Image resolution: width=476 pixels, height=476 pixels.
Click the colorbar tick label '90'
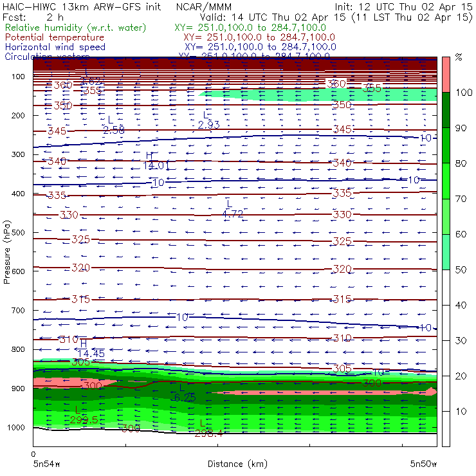click(461, 128)
